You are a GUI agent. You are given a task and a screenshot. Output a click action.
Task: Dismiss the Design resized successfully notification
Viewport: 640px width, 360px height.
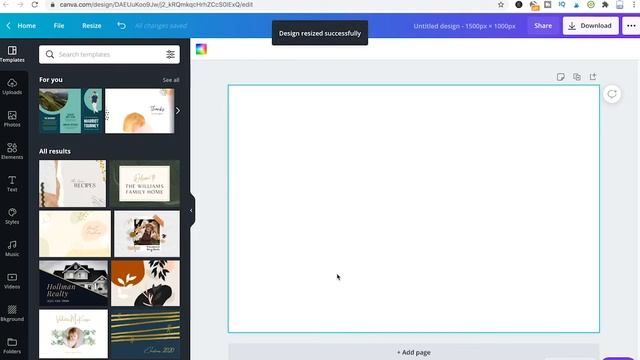[320, 33]
